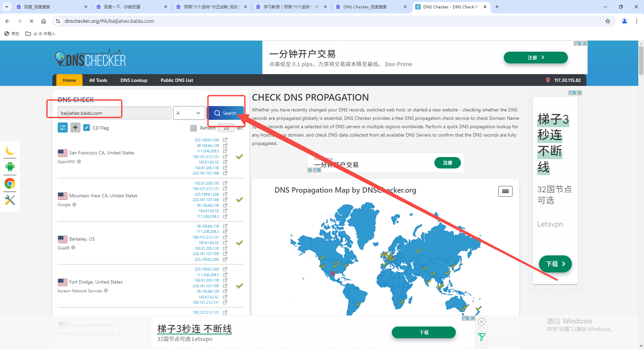This screenshot has width=644, height=349.
Task: Open the DNS check settings sliders icon
Action: pos(63,128)
